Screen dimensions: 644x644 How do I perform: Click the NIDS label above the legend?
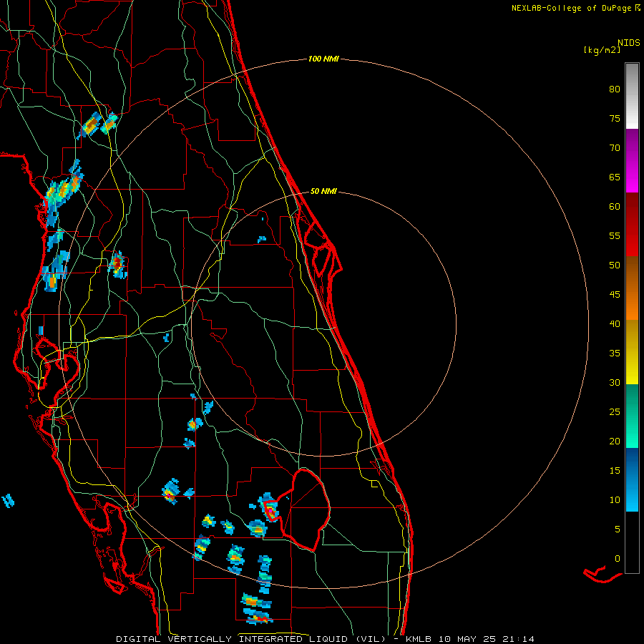(629, 43)
